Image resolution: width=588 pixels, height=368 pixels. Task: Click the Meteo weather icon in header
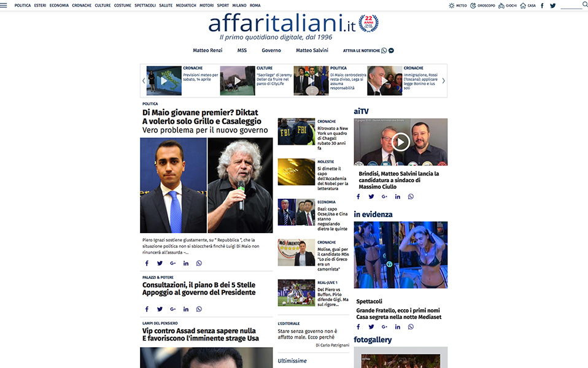coord(452,6)
